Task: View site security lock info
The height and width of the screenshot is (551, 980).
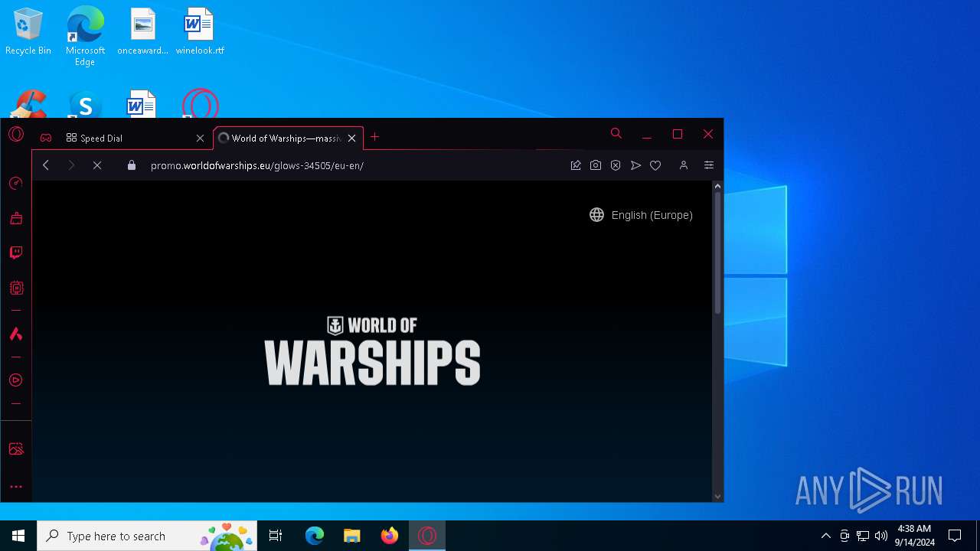Action: click(x=132, y=165)
